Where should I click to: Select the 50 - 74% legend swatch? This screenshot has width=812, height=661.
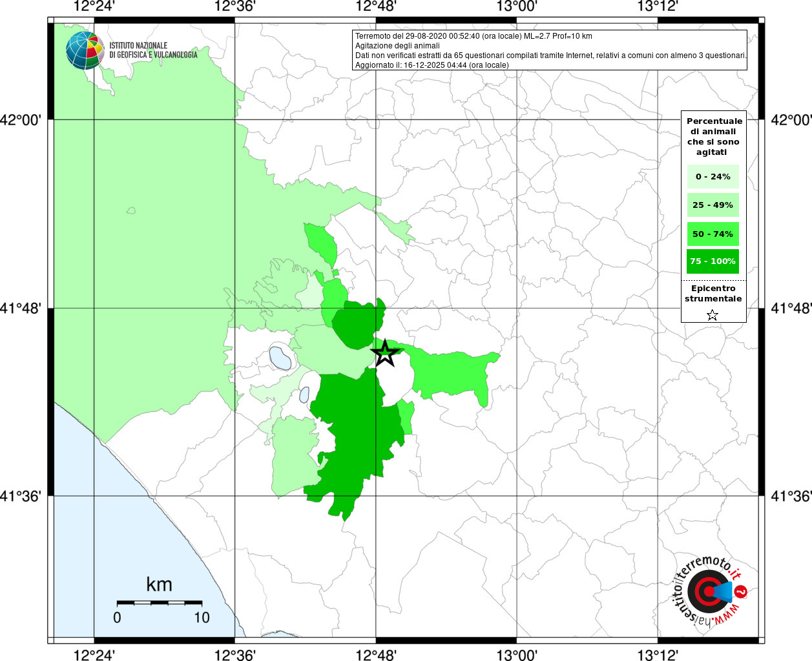713,234
